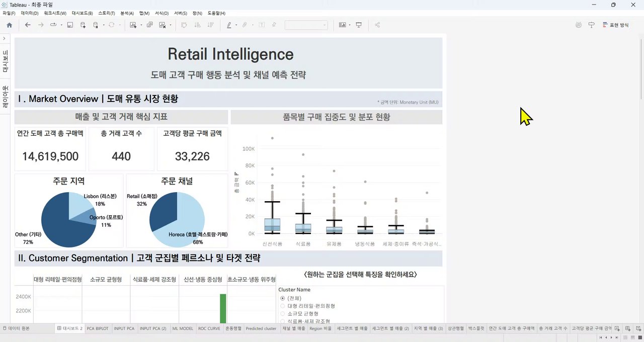Open dropdown arrow beside pause updates icon
This screenshot has height=342, width=644.
103,25
